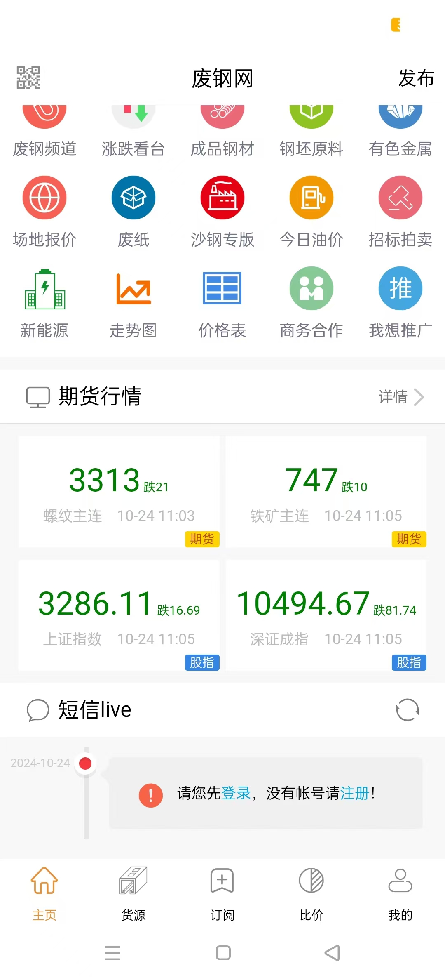445x980 pixels.
Task: Tap the red exclamation warning icon
Action: pyautogui.click(x=151, y=795)
